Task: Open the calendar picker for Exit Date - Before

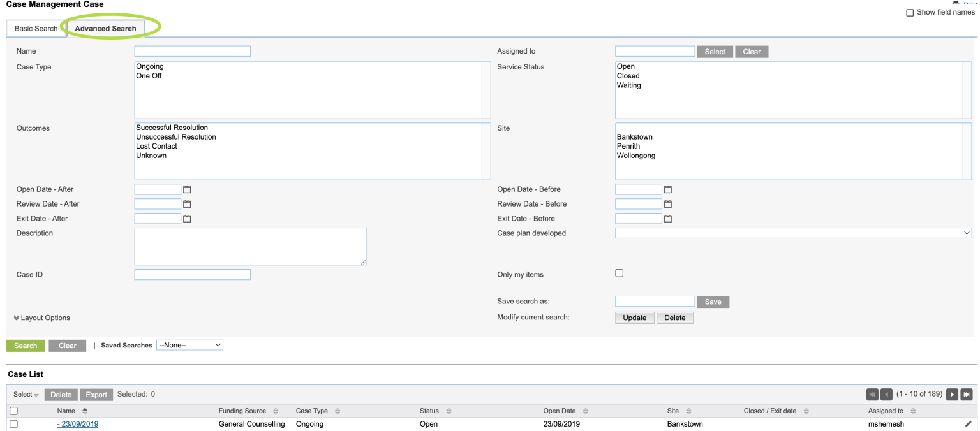Action: coord(668,218)
